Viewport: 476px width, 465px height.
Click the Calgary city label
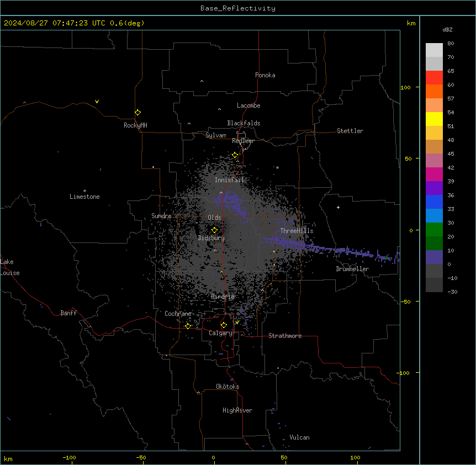click(x=220, y=333)
